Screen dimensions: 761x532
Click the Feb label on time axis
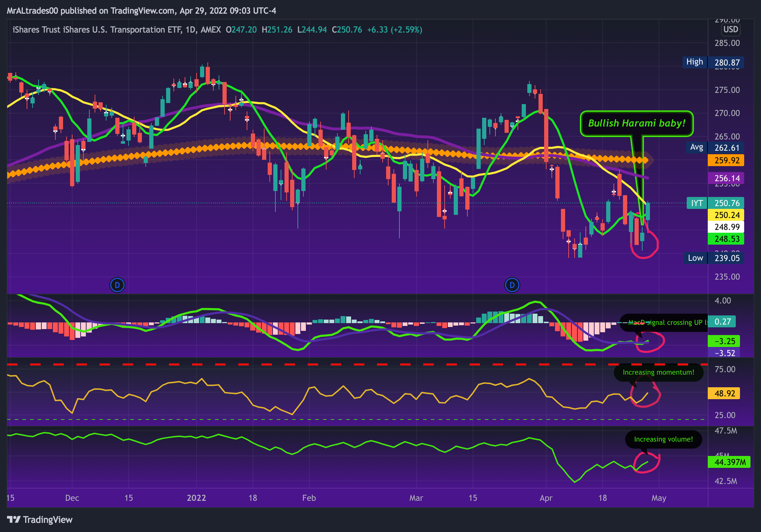[309, 498]
